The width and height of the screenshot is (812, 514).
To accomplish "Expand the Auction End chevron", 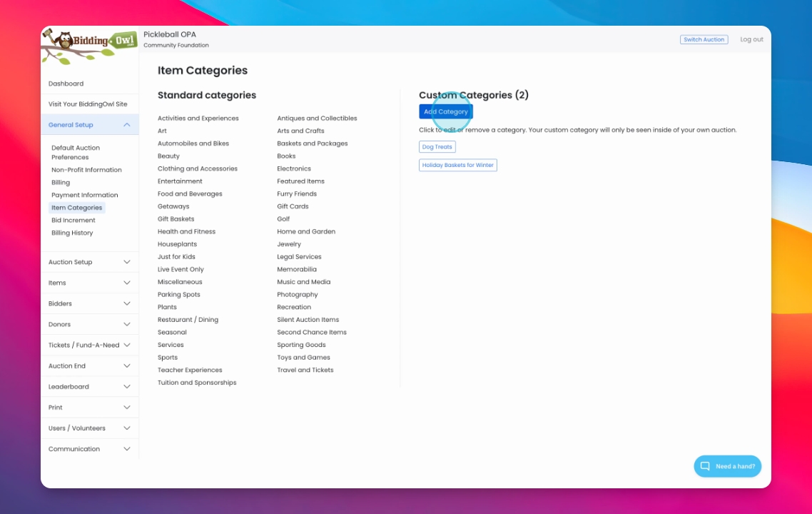I will (127, 366).
